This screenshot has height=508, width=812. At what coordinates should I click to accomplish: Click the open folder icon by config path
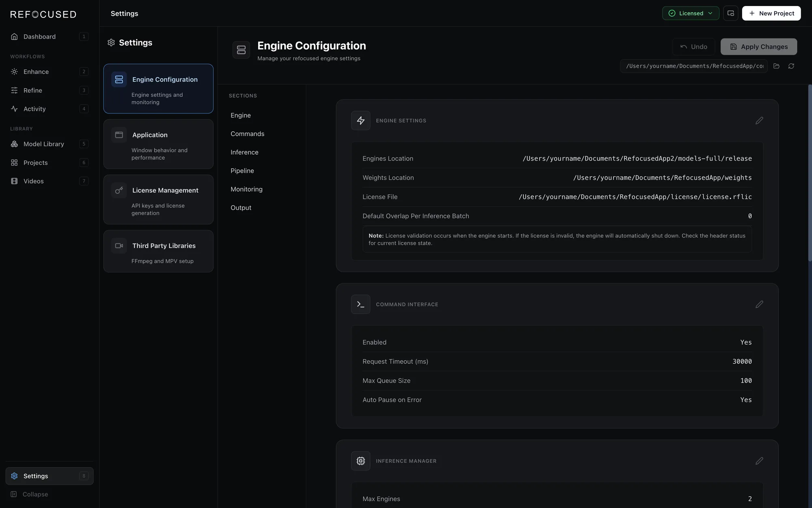[x=776, y=66]
